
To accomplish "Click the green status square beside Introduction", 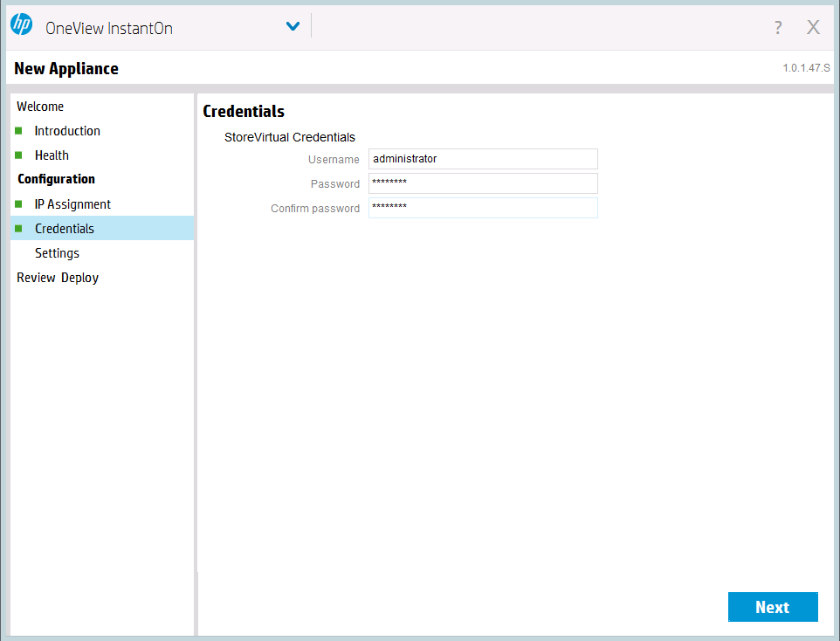I will click(18, 131).
